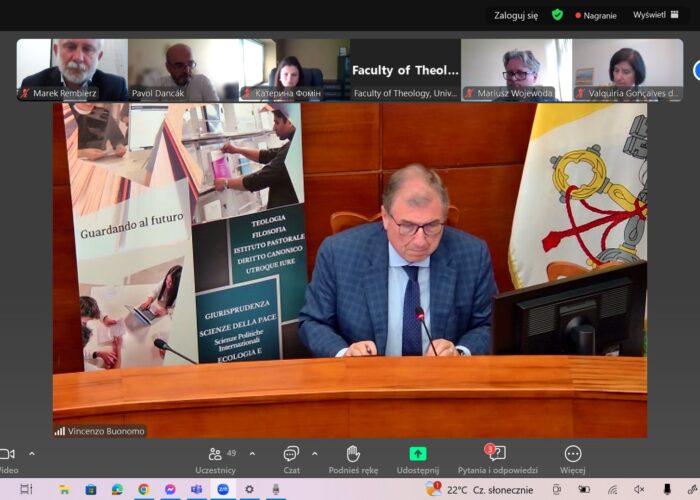The width and height of the screenshot is (700, 500).
Task: Open Microsoft Teams from the taskbar
Action: [197, 489]
